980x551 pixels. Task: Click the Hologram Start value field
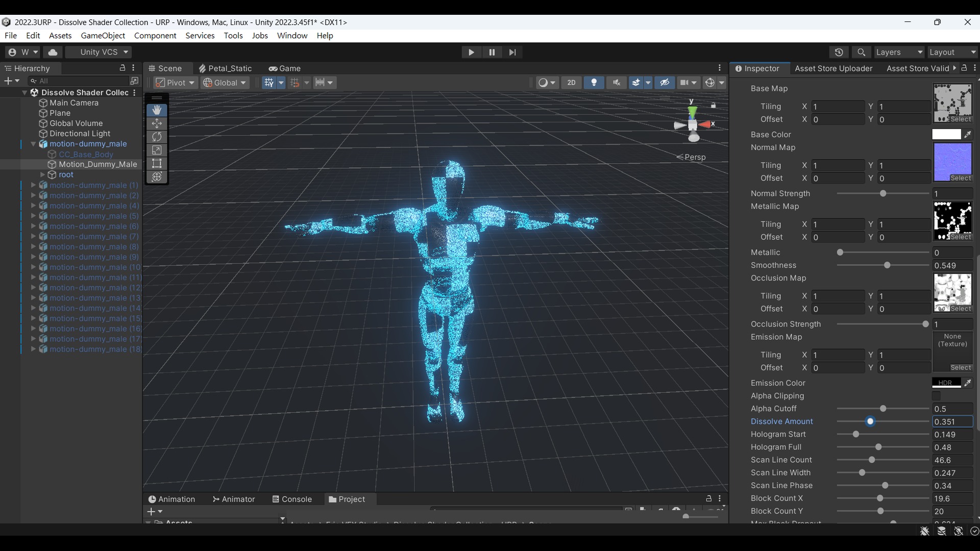[952, 435]
